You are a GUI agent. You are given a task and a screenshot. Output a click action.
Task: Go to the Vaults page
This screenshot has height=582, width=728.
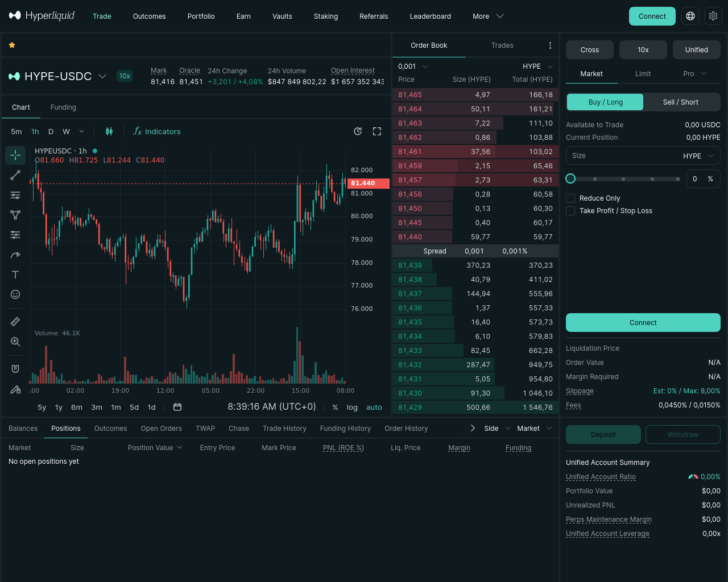(282, 16)
